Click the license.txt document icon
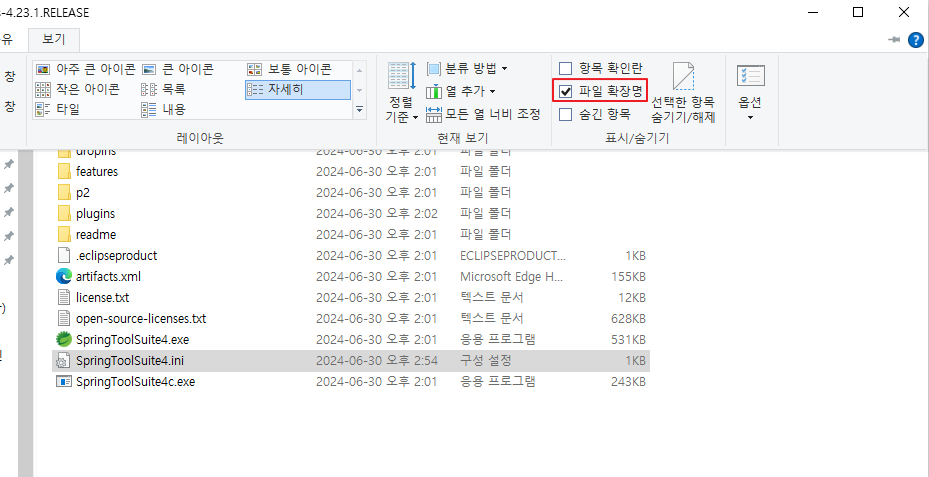 [x=63, y=297]
